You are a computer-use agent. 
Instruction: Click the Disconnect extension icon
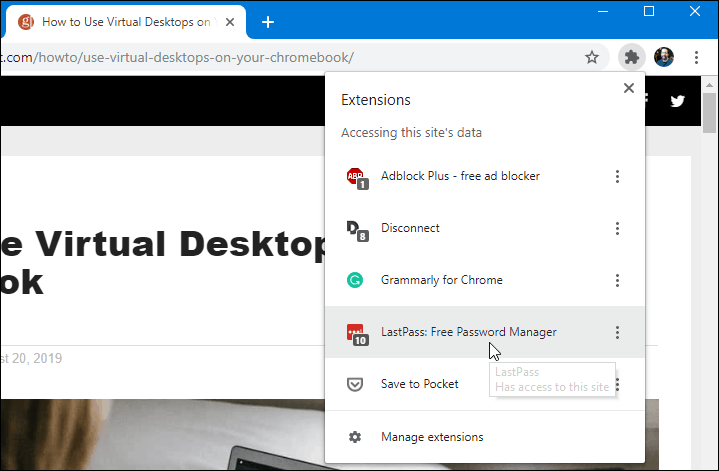pyautogui.click(x=357, y=230)
